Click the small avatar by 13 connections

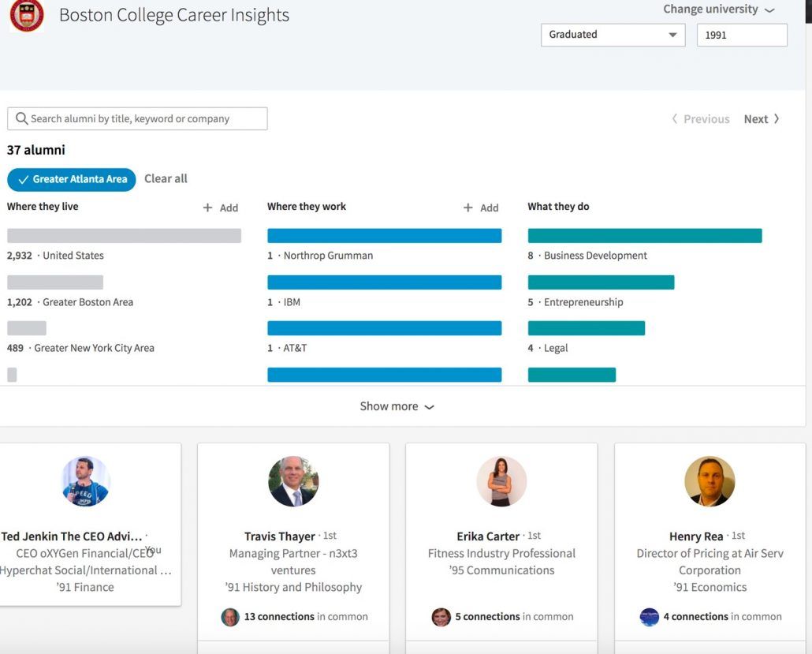pos(230,617)
